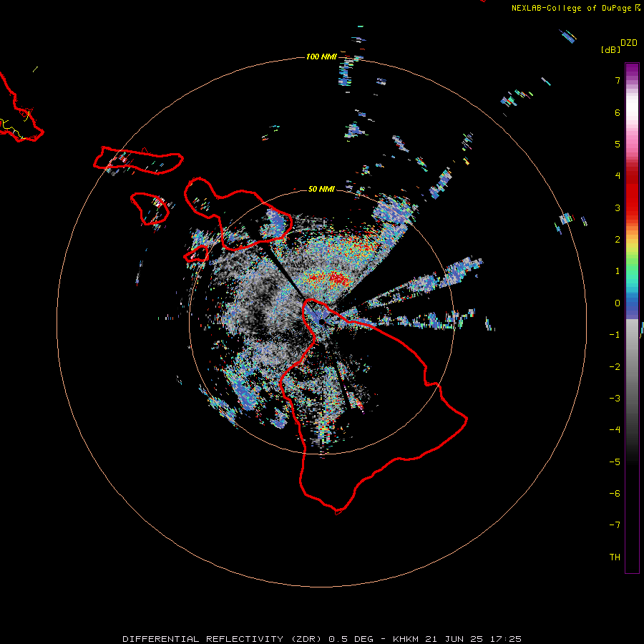Click the radar site center dot
Screen dimensions: 644x644
click(x=322, y=322)
